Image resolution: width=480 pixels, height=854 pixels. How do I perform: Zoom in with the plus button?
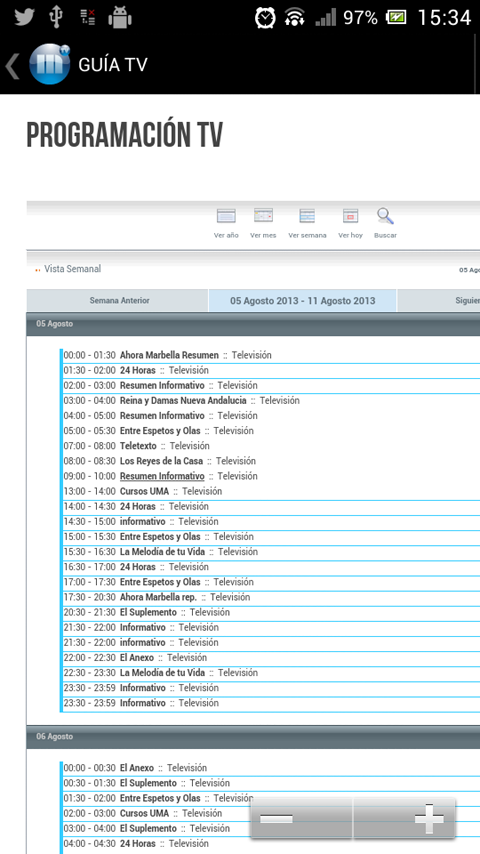pos(404,818)
